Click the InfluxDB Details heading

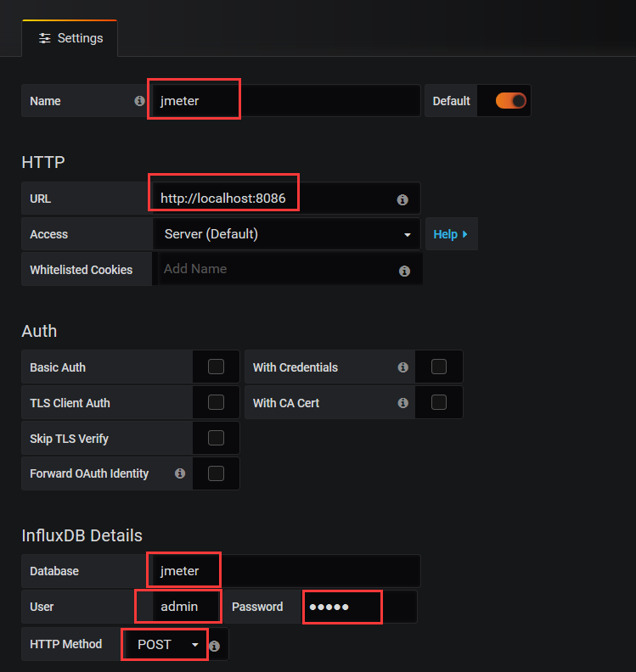pyautogui.click(x=82, y=535)
